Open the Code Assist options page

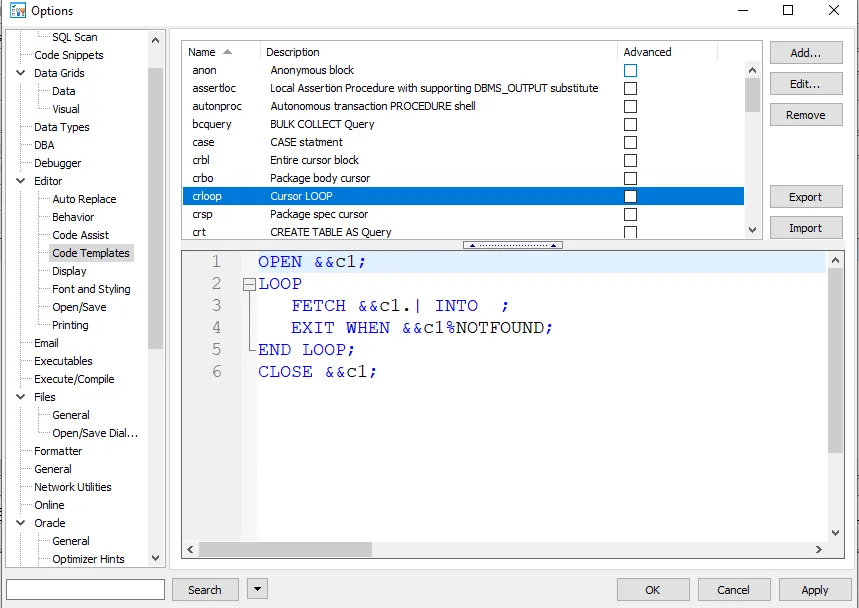(x=80, y=235)
